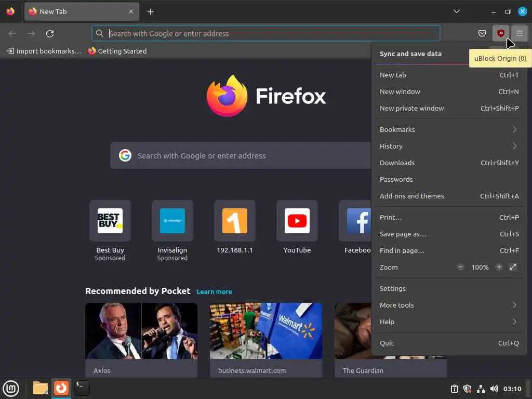Screen dimensions: 532x399
Task: Open the Getting Started bookmark
Action: tap(117, 51)
